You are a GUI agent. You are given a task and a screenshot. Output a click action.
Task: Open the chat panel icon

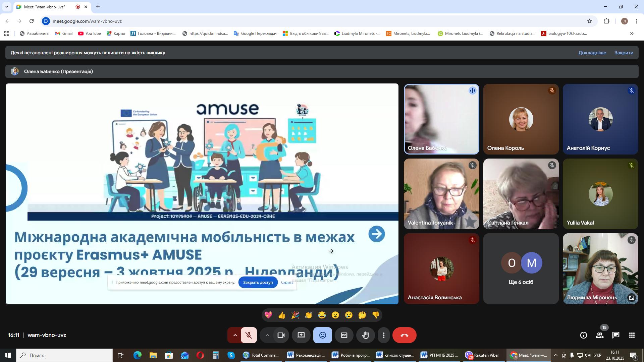coord(615,335)
